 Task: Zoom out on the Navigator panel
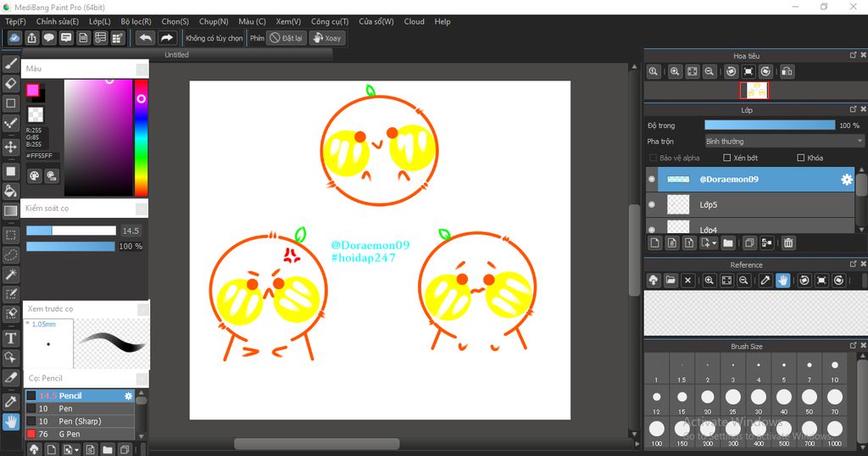click(709, 71)
